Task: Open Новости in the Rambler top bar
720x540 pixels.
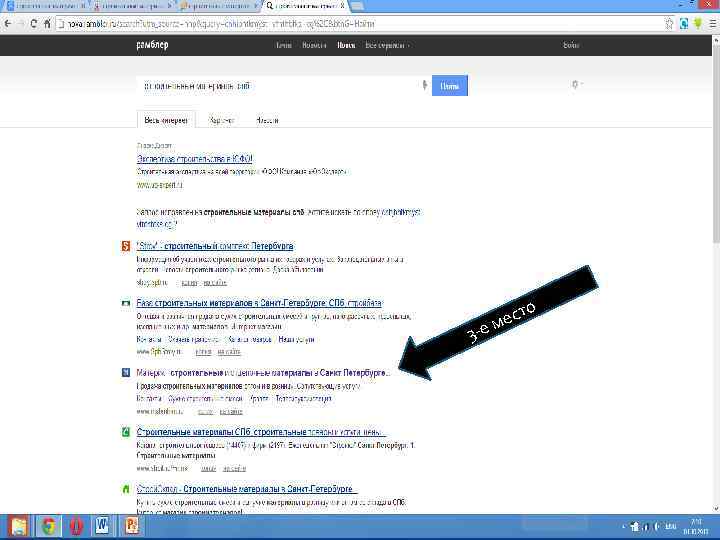Action: [x=314, y=45]
